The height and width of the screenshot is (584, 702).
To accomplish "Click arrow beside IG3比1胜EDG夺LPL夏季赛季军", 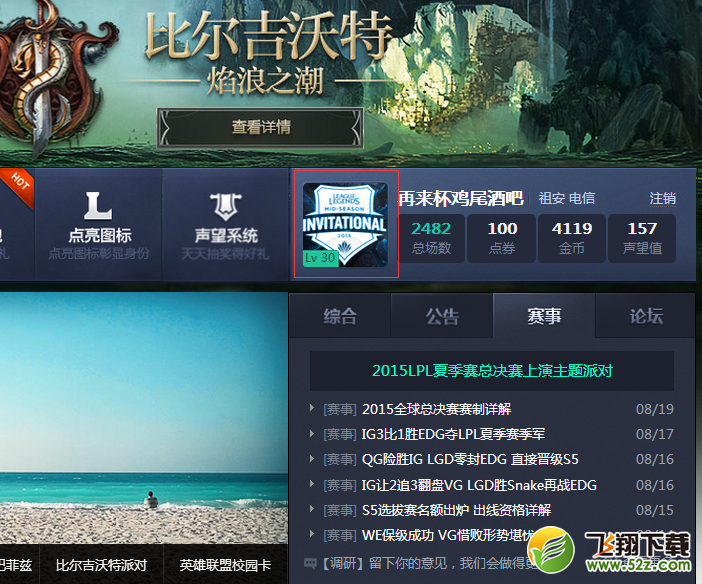I will [x=312, y=433].
